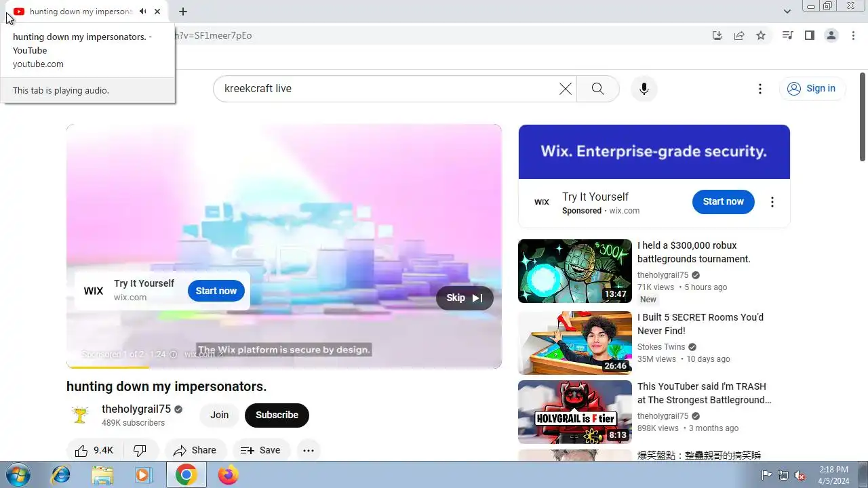Open File Explorer from taskbar

click(x=102, y=475)
